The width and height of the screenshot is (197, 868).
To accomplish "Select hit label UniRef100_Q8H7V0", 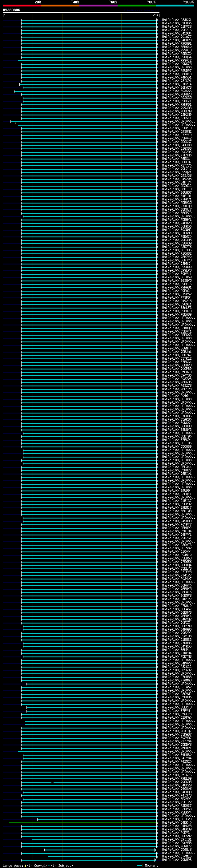I will click(x=176, y=257).
